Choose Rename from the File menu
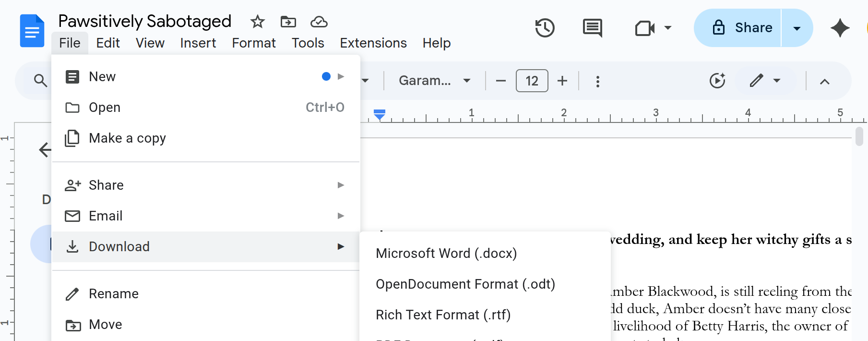868x341 pixels. (x=206, y=293)
